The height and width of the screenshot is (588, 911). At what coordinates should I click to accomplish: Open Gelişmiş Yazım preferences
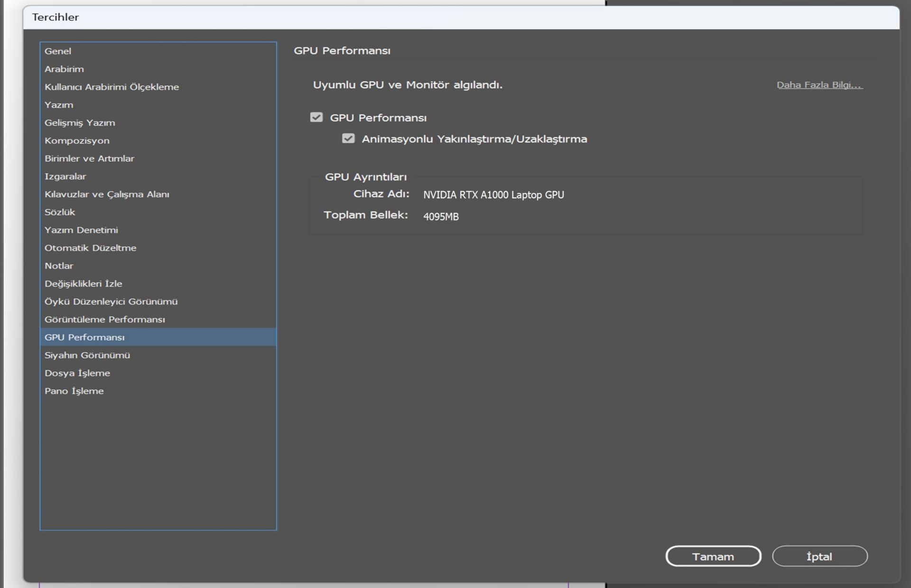80,123
